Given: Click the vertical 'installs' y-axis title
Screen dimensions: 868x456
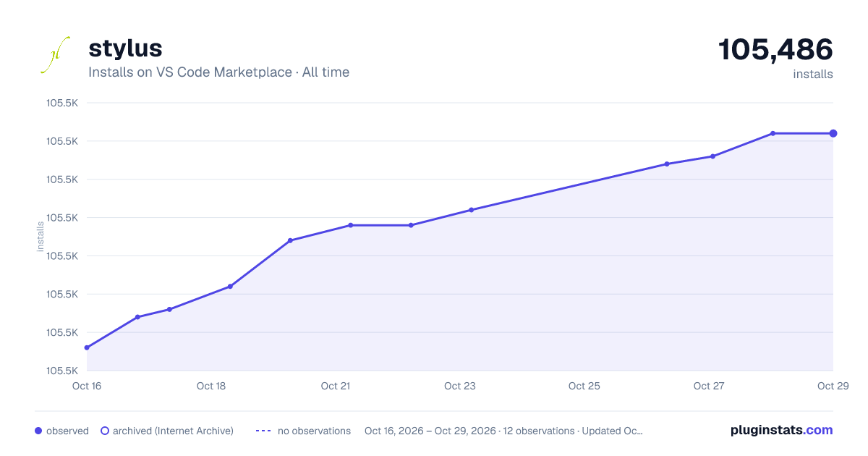Looking at the screenshot, I should click(x=41, y=237).
